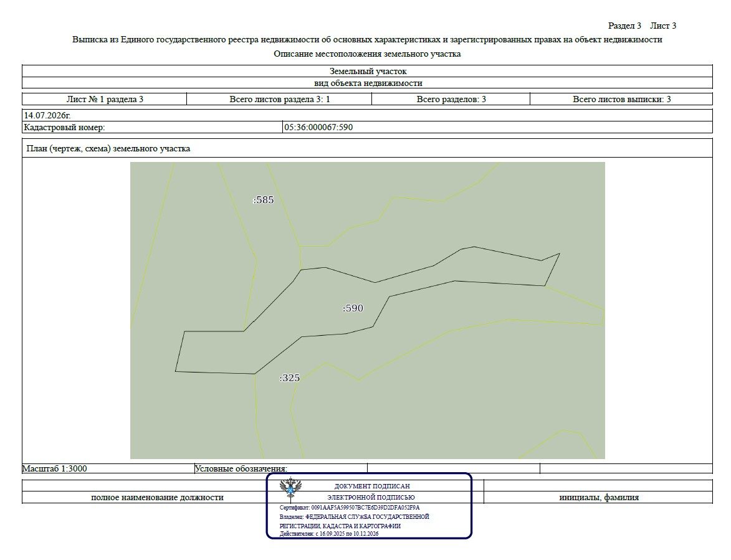Click the date 14.07.2026г.

pyautogui.click(x=47, y=115)
